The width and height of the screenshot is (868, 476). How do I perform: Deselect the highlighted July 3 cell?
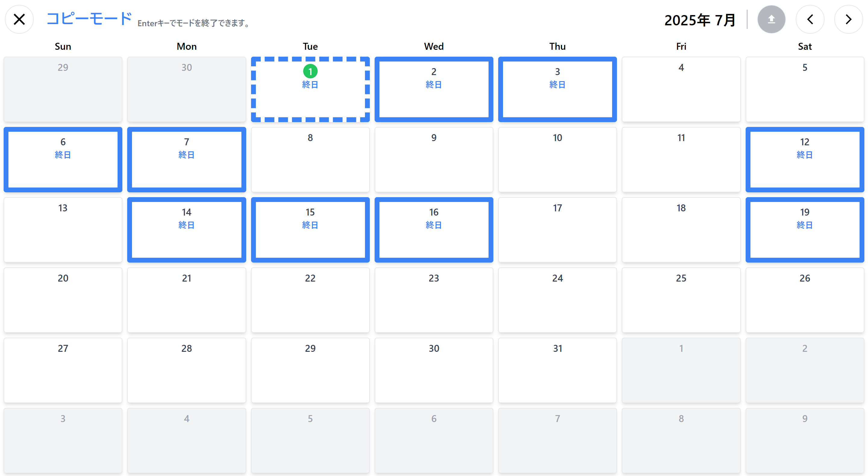557,89
